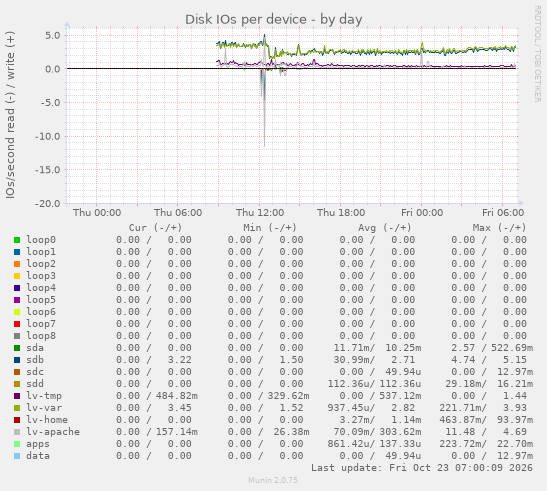Click the 'loop1' legend label
The image size is (547, 491).
click(41, 252)
